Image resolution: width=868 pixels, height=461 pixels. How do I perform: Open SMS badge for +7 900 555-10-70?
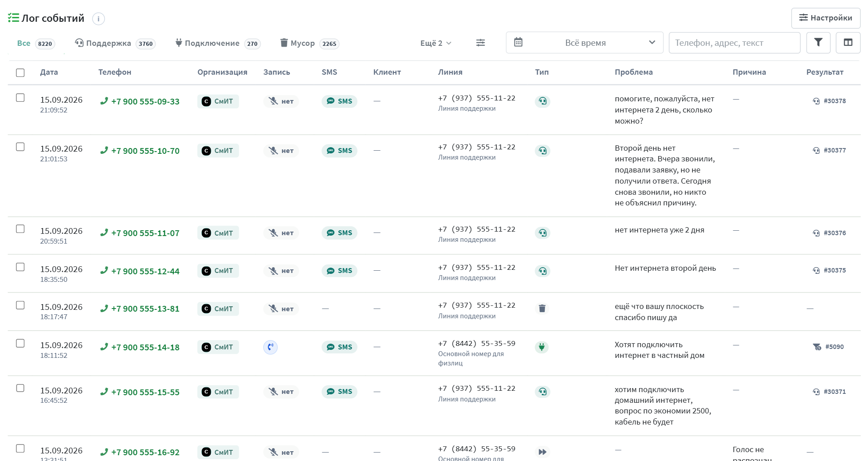point(340,151)
